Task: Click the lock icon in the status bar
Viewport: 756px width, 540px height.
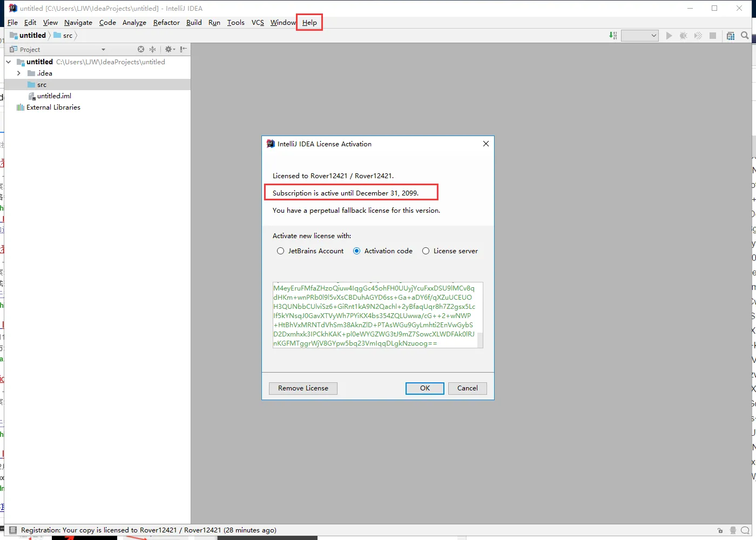Action: click(720, 530)
